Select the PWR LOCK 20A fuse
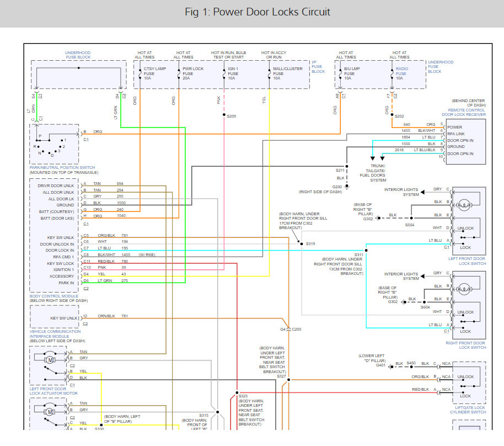 179,73
